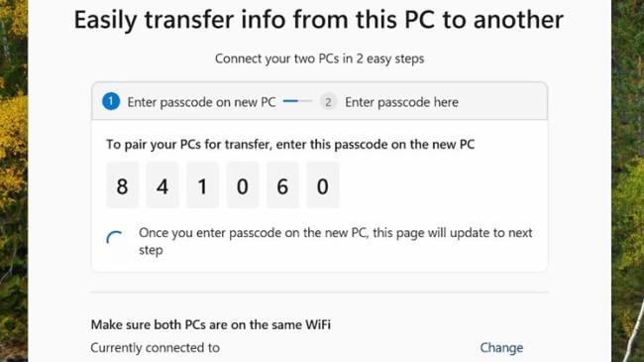The height and width of the screenshot is (362, 644).
Task: Click the 'To pair your PCs for transfer' instruction
Action: 290,145
